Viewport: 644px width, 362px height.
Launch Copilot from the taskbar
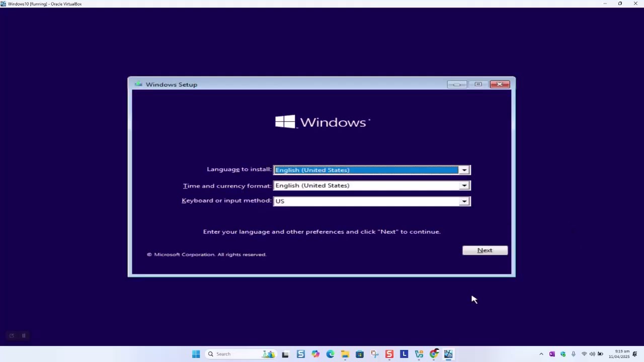point(315,354)
